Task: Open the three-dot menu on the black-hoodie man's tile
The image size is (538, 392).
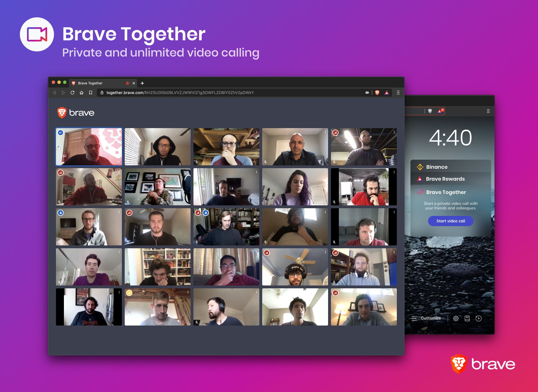Action: 188,132
